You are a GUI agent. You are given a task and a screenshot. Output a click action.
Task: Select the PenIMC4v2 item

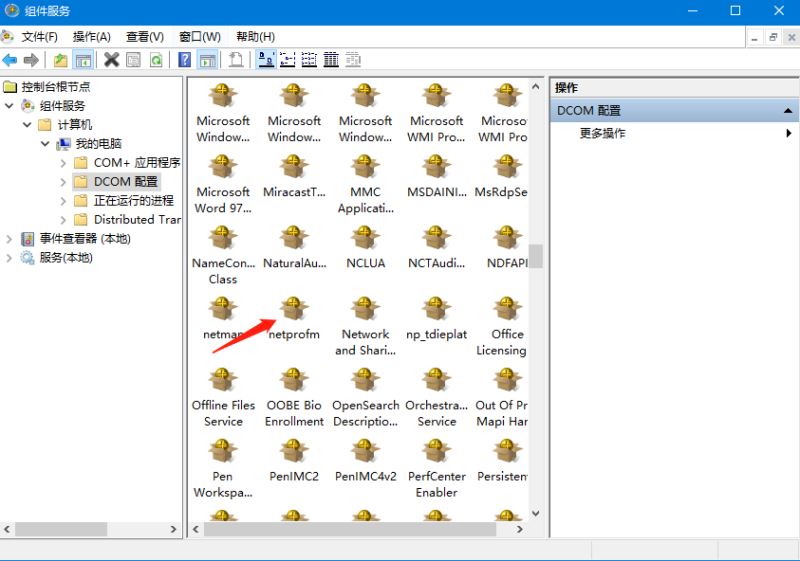[x=365, y=462]
